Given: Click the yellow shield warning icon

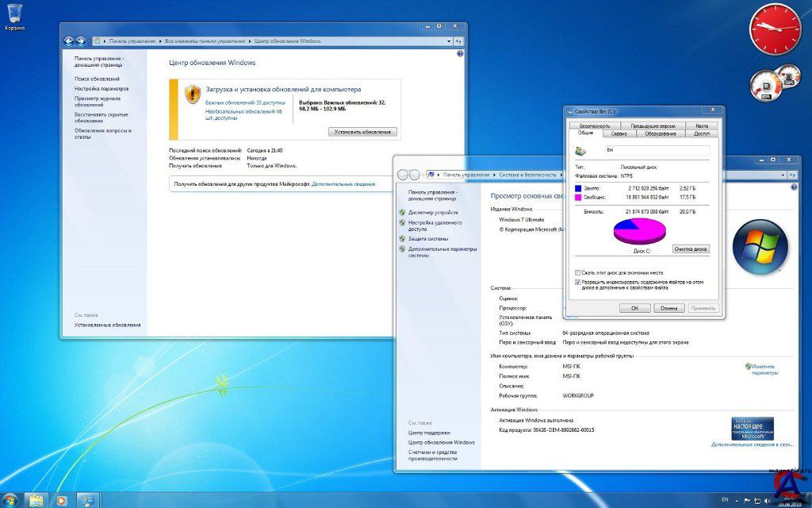Looking at the screenshot, I should [193, 94].
